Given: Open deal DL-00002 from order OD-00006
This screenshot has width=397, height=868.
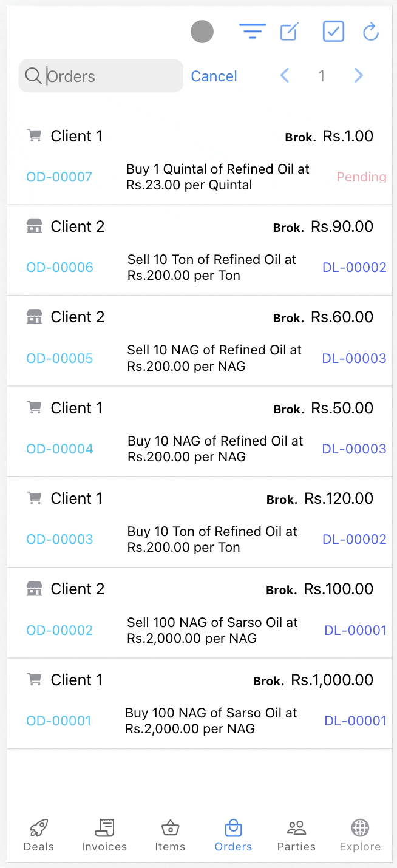Looking at the screenshot, I should [x=354, y=267].
